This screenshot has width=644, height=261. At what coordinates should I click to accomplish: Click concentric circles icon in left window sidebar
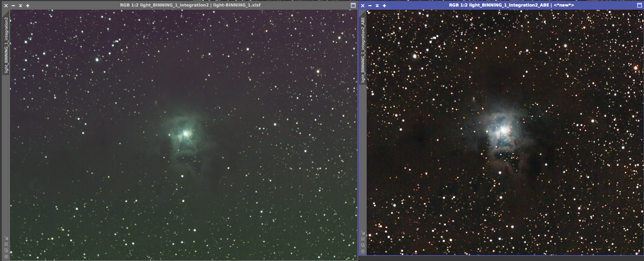[x=6, y=257]
